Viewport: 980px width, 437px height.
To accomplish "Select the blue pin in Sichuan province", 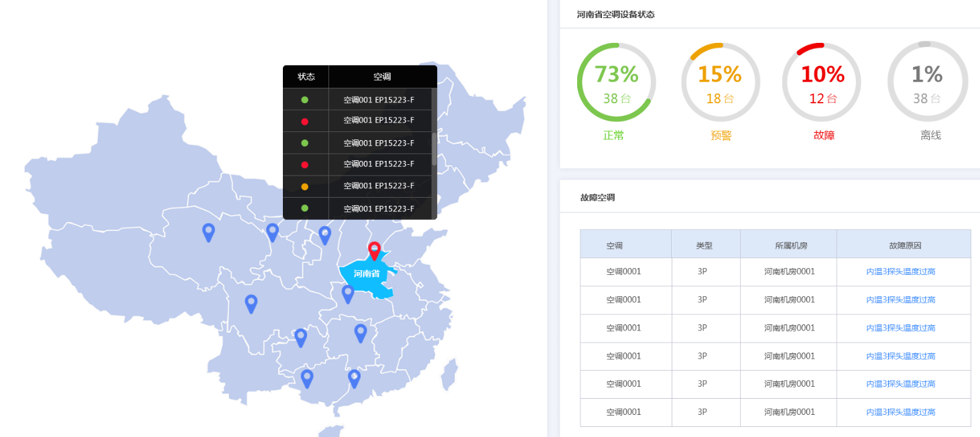I will [x=251, y=303].
